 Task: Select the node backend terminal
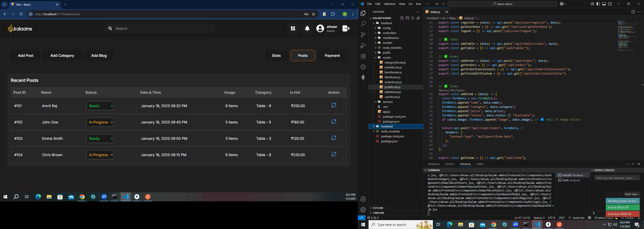click(x=573, y=180)
